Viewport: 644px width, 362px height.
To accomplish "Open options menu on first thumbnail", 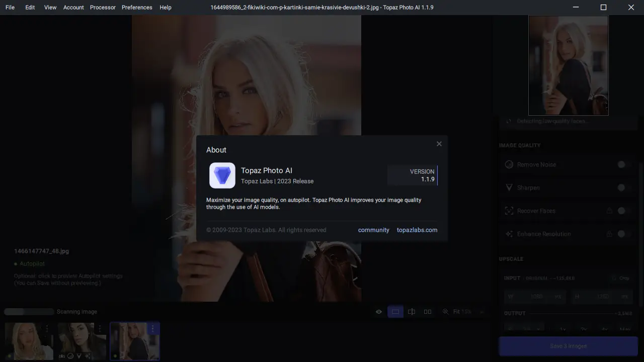I will click(x=47, y=329).
